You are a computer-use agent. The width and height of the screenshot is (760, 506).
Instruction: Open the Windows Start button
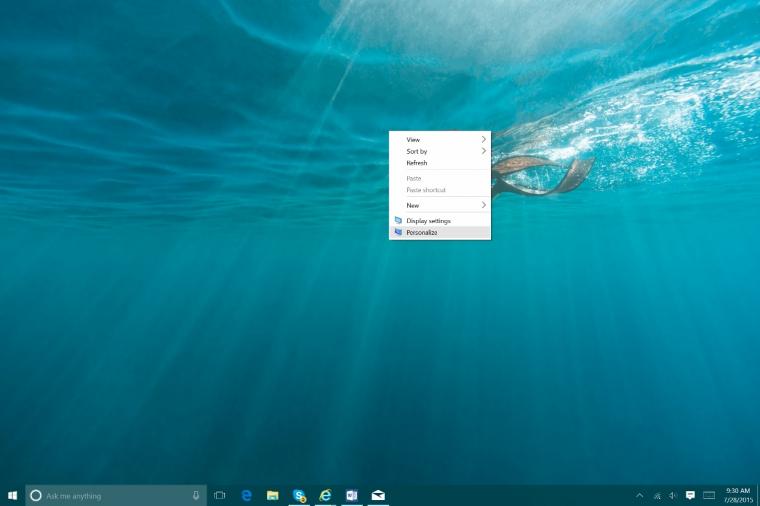pyautogui.click(x=13, y=495)
